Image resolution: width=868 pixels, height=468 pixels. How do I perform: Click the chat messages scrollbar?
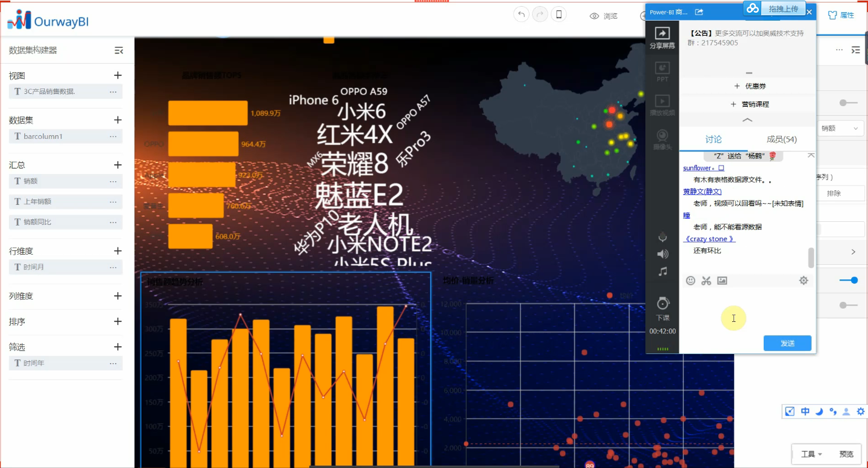tap(811, 258)
